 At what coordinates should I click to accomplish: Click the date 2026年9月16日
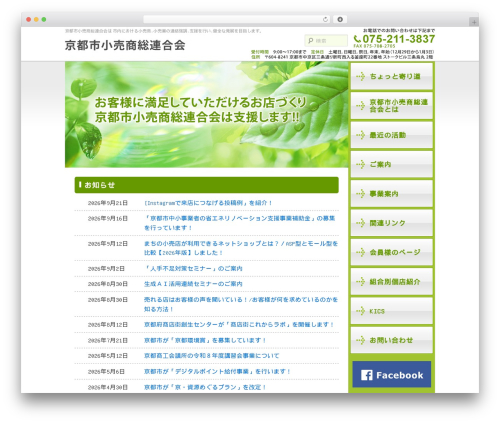(x=108, y=219)
